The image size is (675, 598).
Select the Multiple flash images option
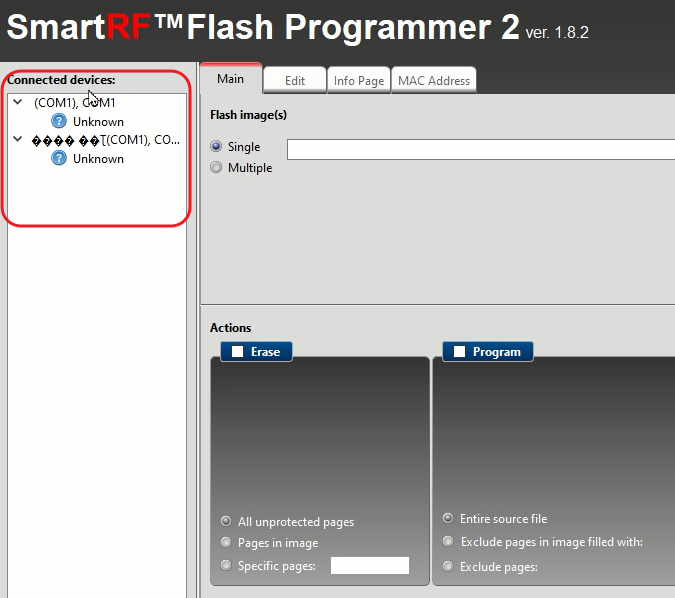[216, 167]
